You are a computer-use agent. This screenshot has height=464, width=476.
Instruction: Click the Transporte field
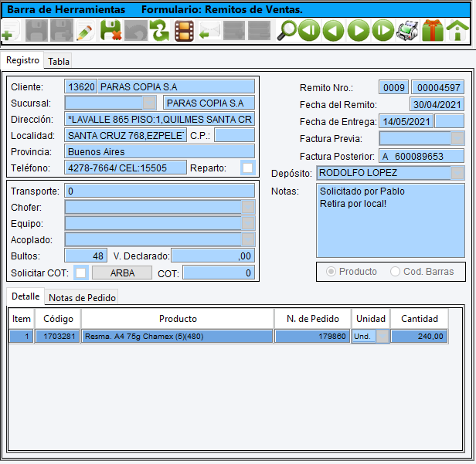pos(159,191)
